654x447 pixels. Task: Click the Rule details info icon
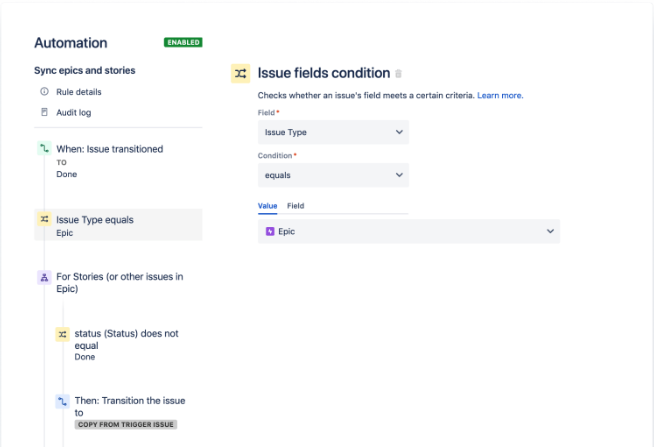pos(44,92)
